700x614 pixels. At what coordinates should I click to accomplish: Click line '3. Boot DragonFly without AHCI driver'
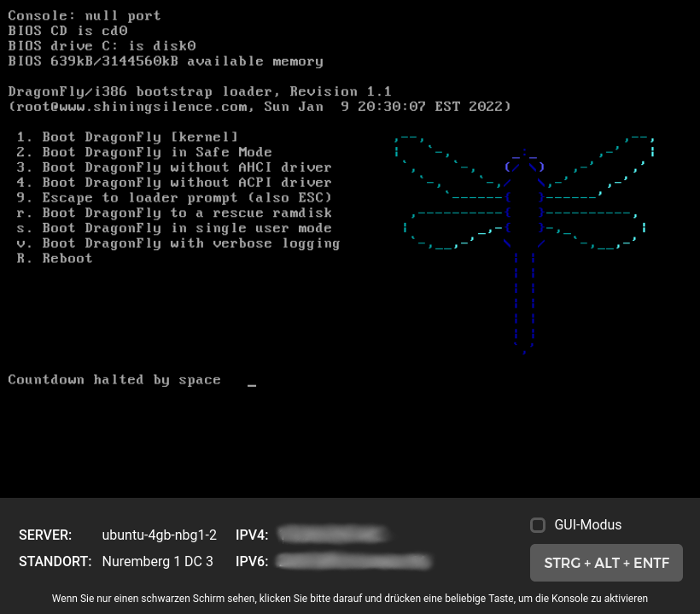point(174,167)
